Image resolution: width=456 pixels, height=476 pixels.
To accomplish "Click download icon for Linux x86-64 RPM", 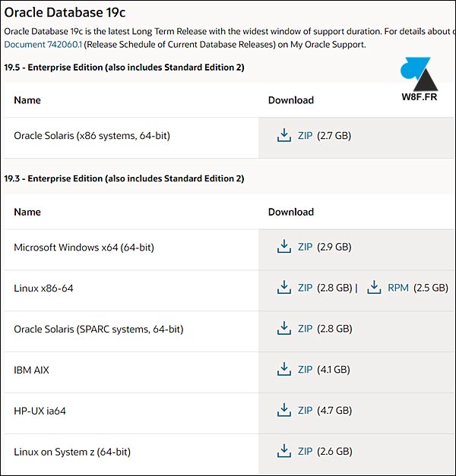I will [x=374, y=287].
